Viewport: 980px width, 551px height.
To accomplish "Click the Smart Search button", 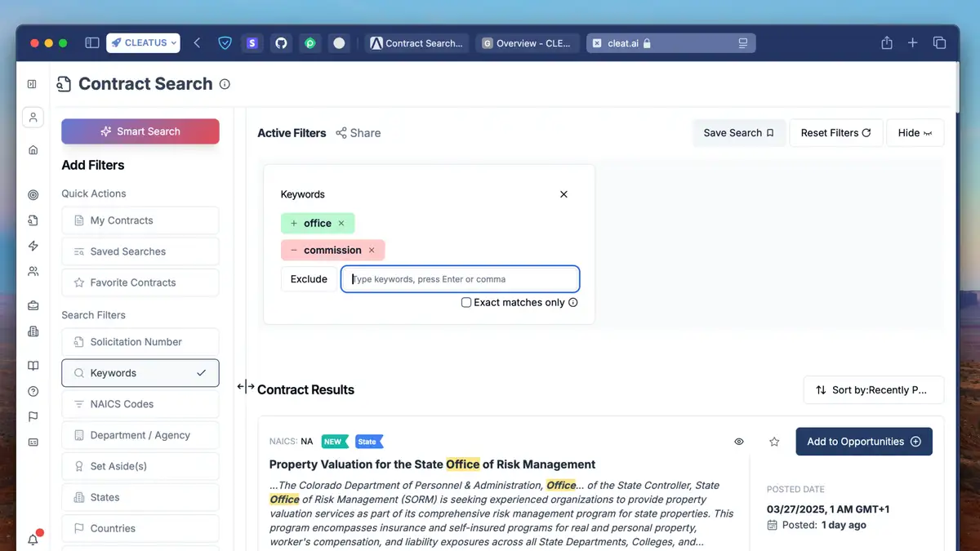I will (140, 131).
